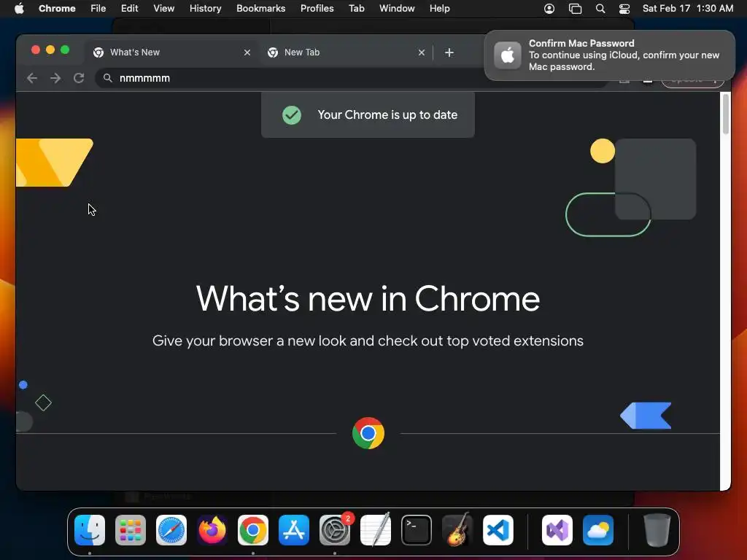Click the red close window button
Viewport: 747px width, 560px height.
tap(35, 50)
